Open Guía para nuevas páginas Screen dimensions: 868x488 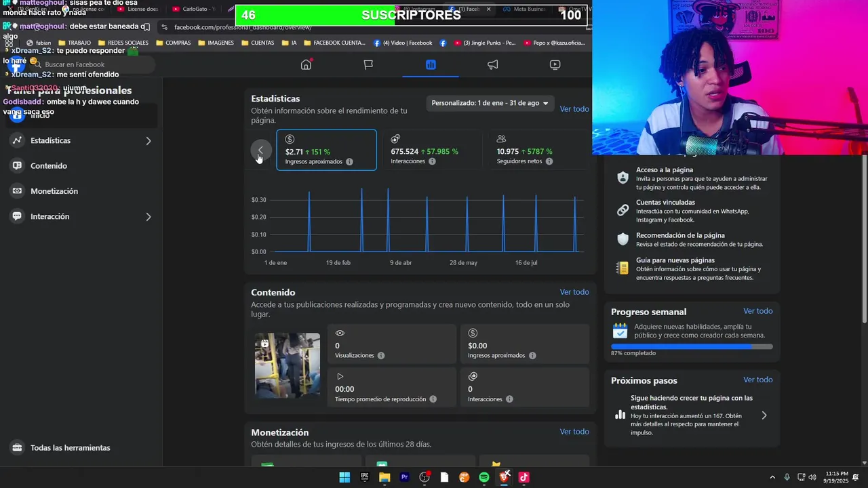pos(692,268)
